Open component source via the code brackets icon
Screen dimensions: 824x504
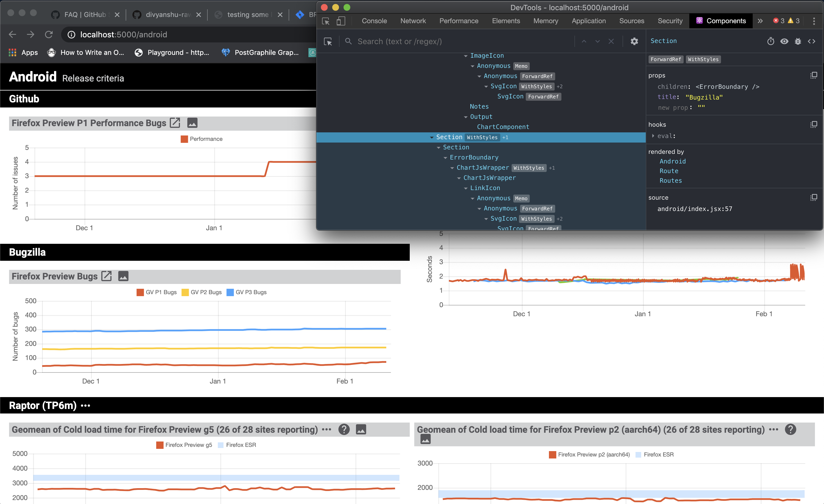point(812,41)
